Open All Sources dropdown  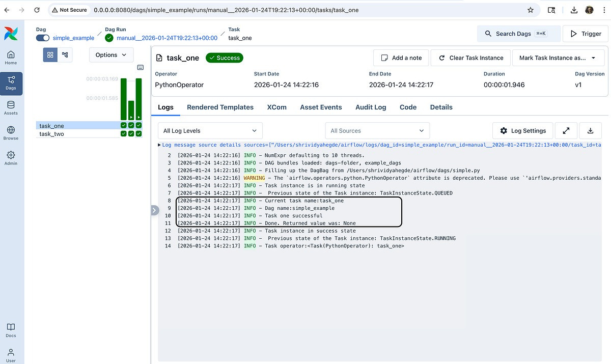[377, 131]
